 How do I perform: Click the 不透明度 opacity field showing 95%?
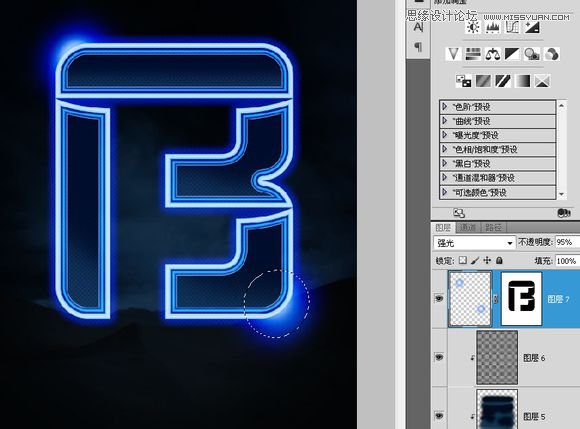click(x=567, y=242)
